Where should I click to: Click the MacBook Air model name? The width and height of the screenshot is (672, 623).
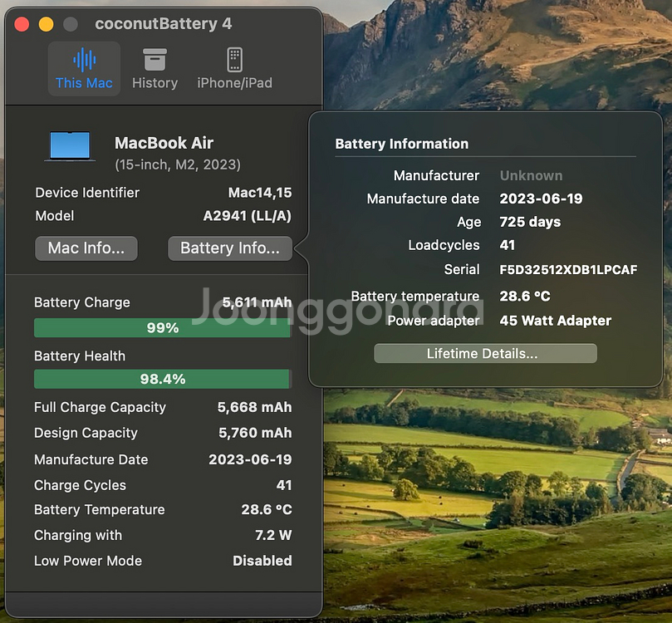[x=164, y=143]
